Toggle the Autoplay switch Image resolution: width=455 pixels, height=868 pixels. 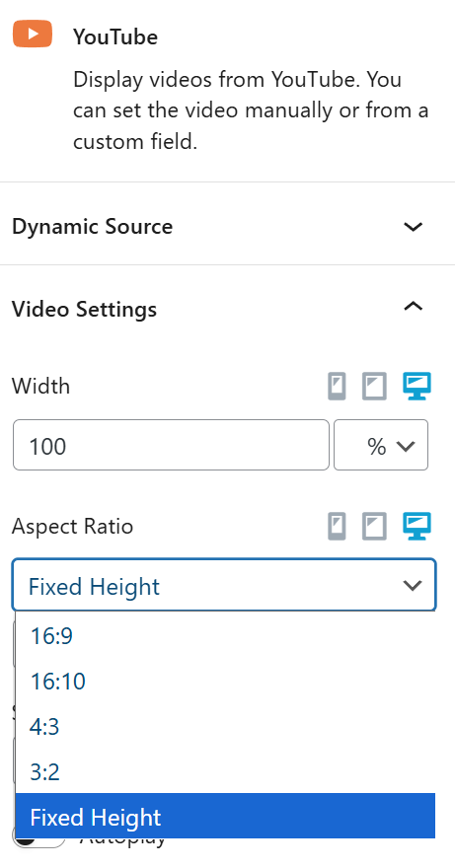tap(38, 842)
